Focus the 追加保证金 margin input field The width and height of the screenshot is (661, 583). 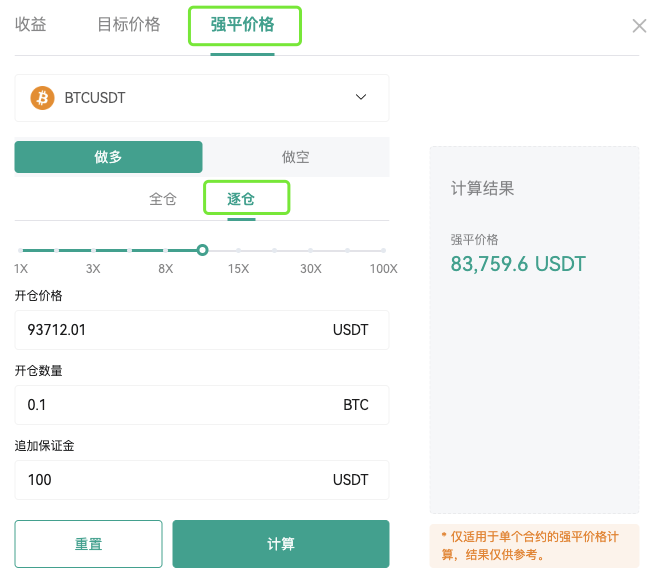point(202,480)
